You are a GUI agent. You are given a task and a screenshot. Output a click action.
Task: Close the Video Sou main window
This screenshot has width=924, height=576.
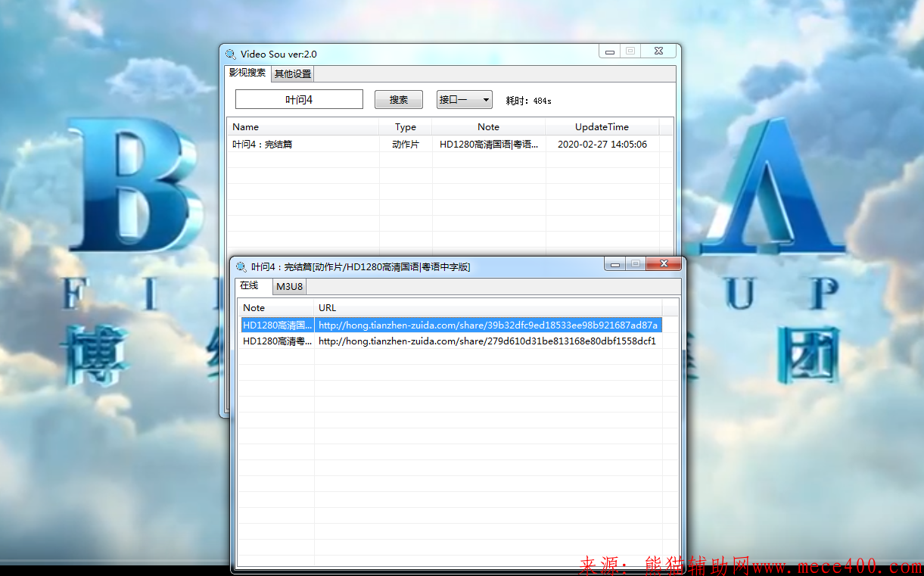[659, 51]
